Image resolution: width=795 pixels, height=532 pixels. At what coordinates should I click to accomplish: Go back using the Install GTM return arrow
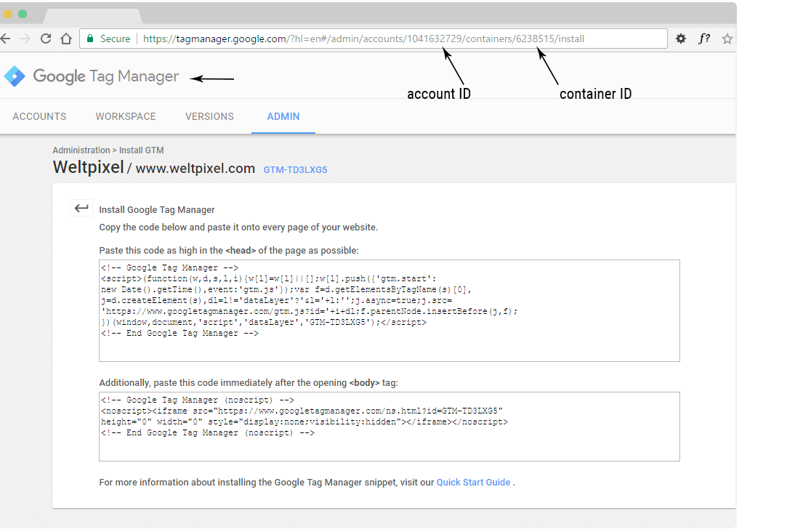(x=81, y=209)
